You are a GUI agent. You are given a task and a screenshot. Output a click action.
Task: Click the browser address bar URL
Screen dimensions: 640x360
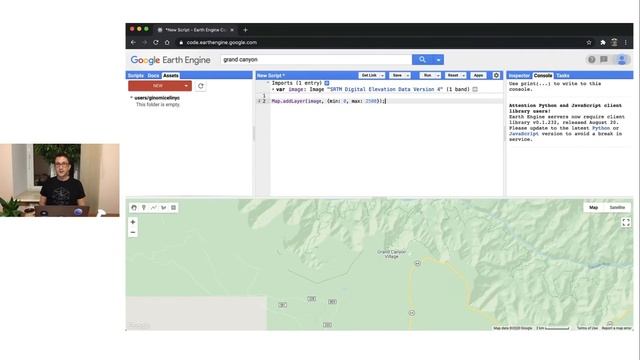tap(222, 42)
